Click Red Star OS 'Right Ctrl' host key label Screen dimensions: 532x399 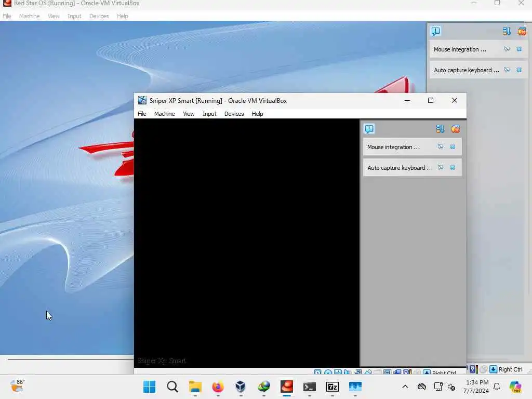pyautogui.click(x=511, y=369)
